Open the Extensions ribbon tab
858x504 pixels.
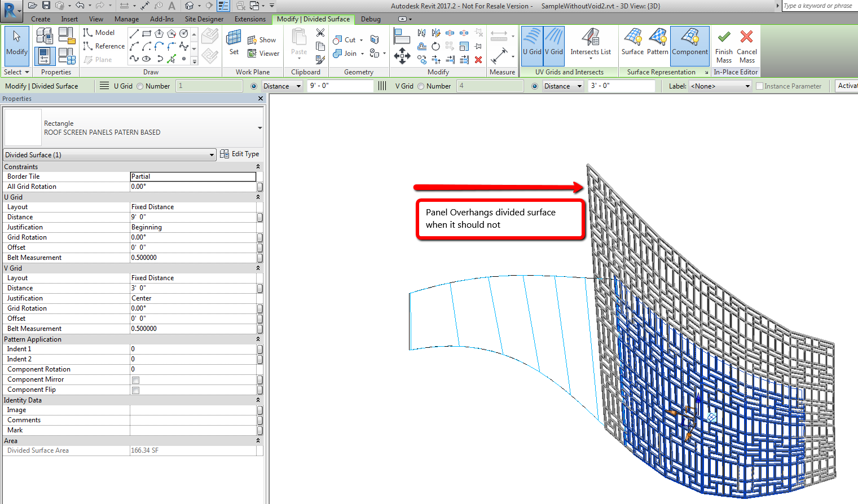250,19
